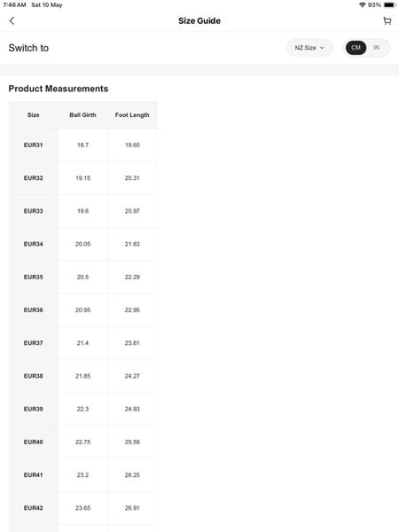Select the EUR34 ball girth value 20.05
The height and width of the screenshot is (532, 399).
82,244
